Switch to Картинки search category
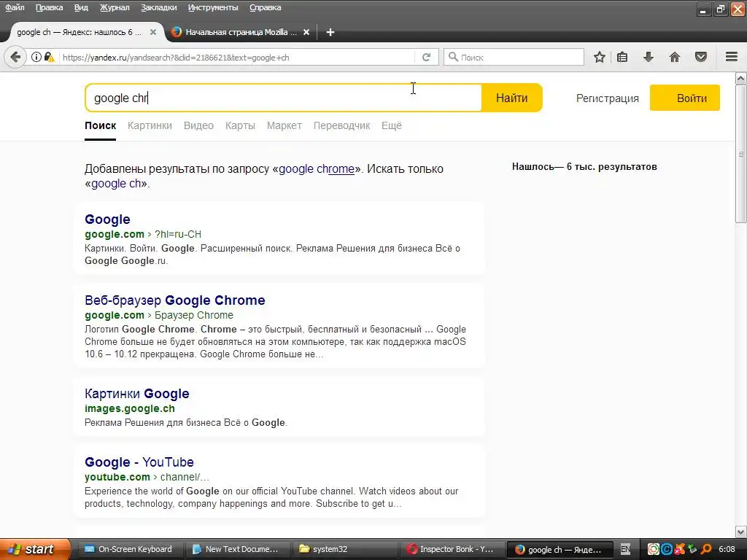Screen dimensions: 747x560 click(150, 125)
